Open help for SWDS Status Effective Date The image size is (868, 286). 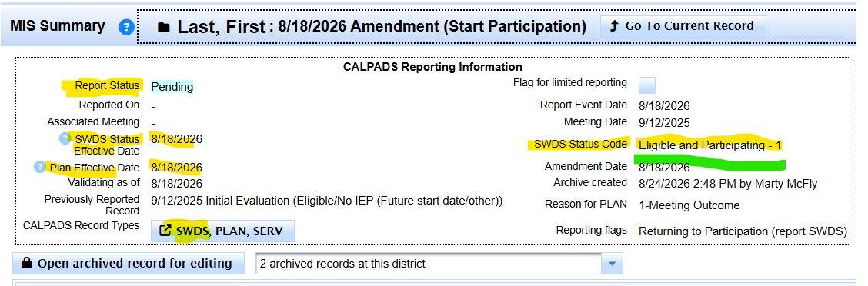65,139
